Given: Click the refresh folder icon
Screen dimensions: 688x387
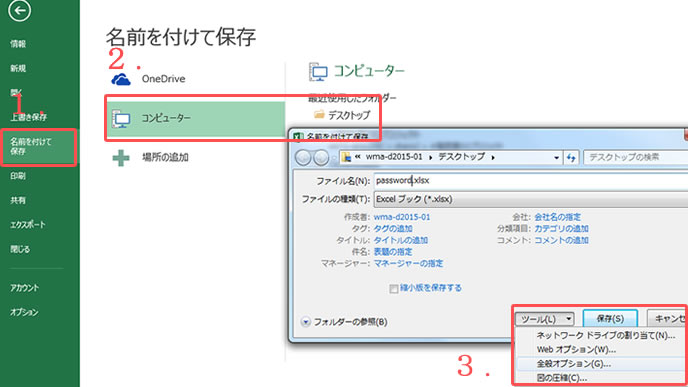Looking at the screenshot, I should (571, 158).
